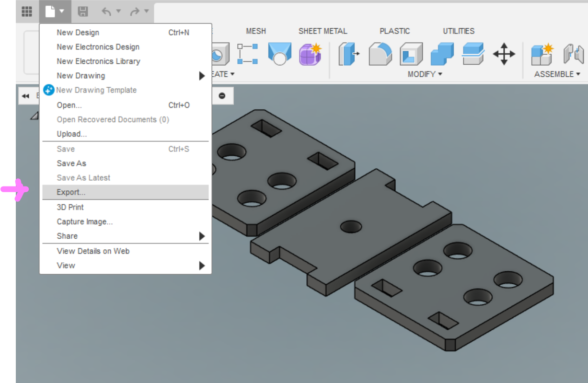Expand the ASSEMBLE dropdown

coord(557,74)
